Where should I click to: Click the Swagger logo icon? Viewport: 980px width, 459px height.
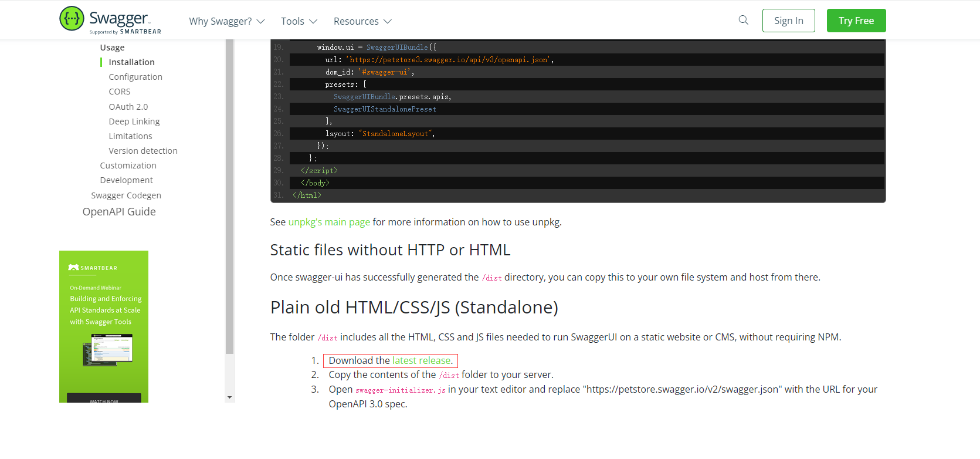tap(72, 19)
